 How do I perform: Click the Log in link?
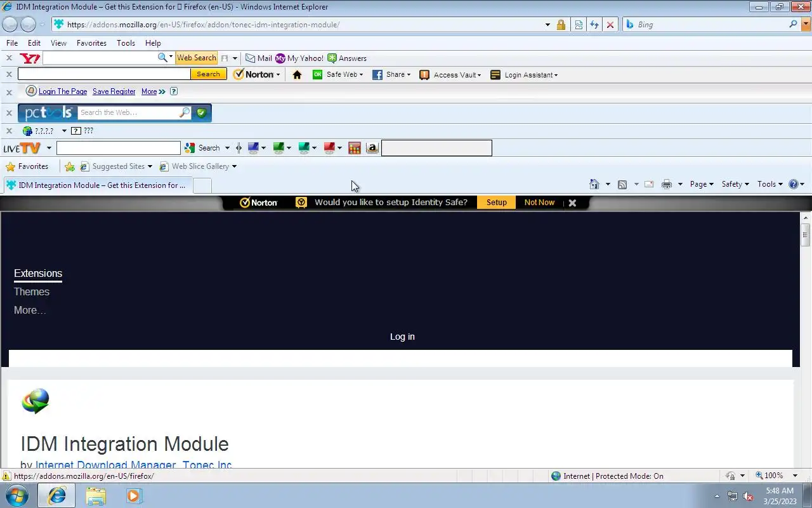point(402,337)
